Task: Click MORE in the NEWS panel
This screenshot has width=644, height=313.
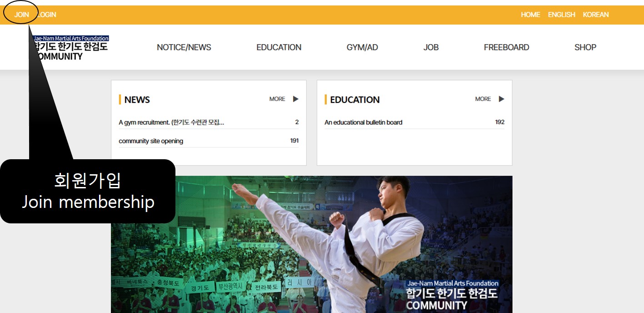Action: (x=277, y=99)
